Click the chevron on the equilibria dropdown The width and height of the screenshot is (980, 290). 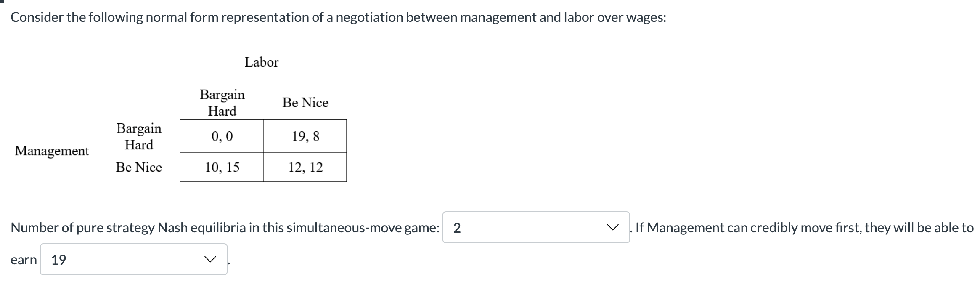[x=614, y=228]
